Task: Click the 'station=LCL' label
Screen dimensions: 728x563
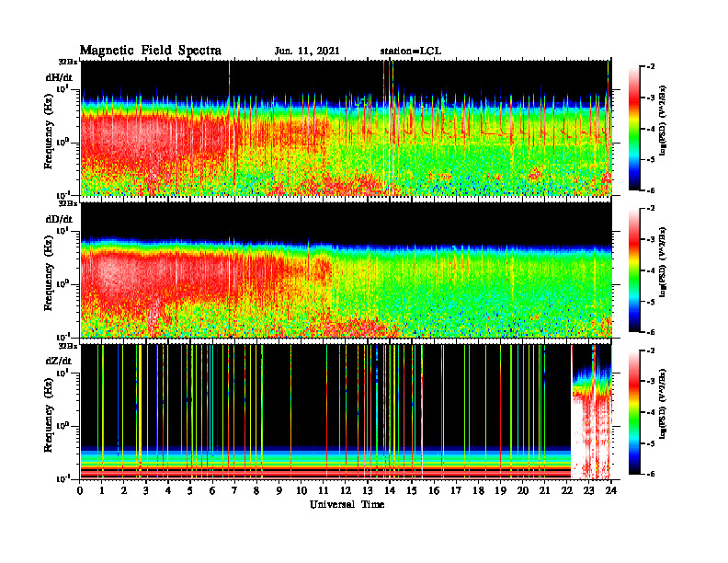Action: coord(411,52)
